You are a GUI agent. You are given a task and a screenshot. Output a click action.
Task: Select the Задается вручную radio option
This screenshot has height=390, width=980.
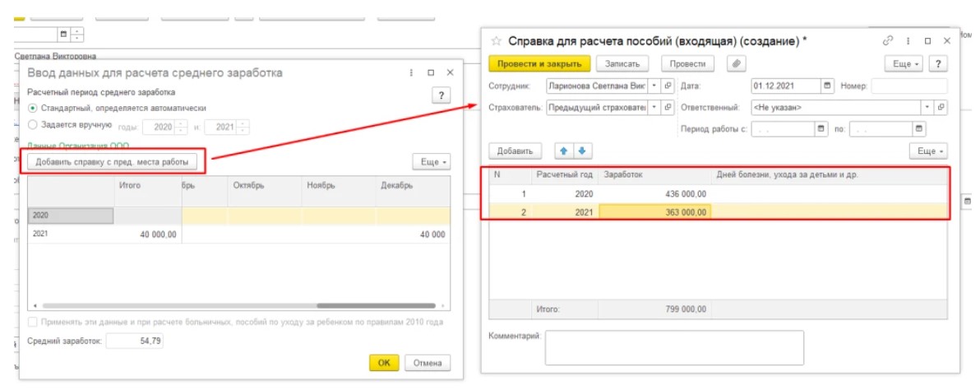(x=33, y=125)
